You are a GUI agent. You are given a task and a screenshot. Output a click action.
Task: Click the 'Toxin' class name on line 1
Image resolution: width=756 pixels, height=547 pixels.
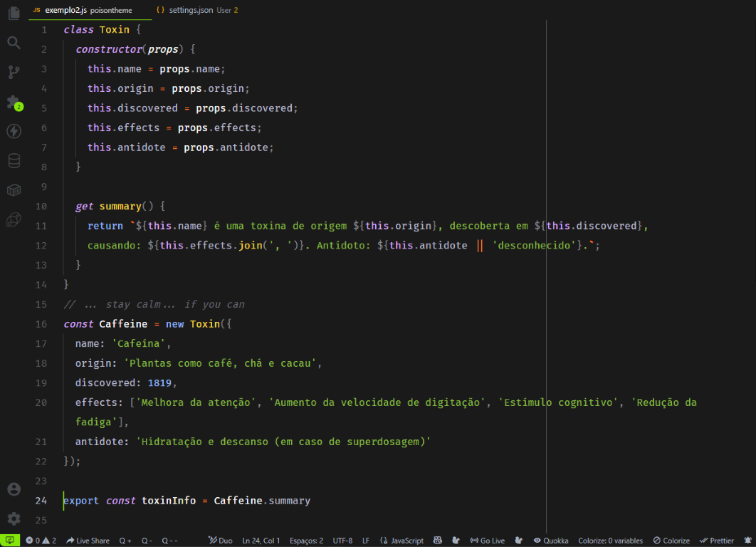point(115,30)
